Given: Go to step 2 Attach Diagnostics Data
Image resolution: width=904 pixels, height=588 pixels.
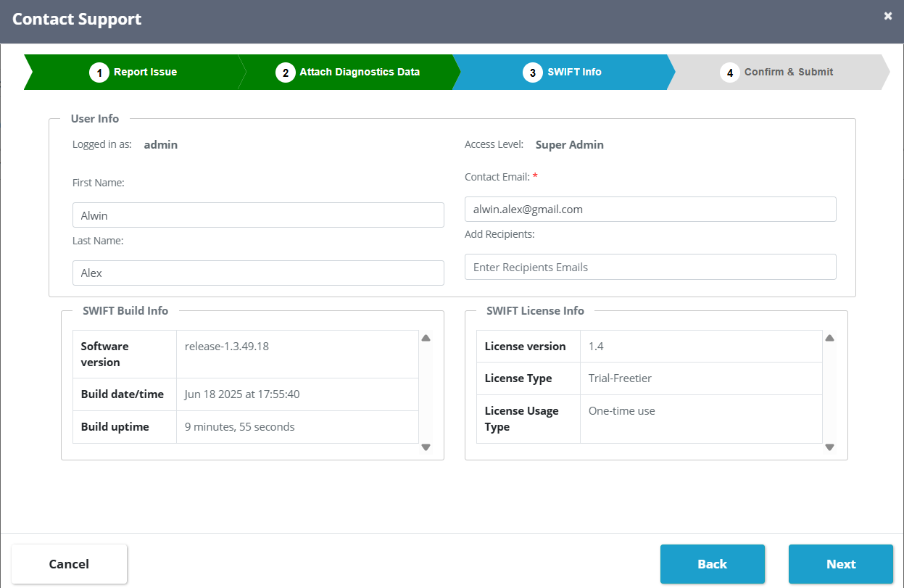Looking at the screenshot, I should click(348, 73).
